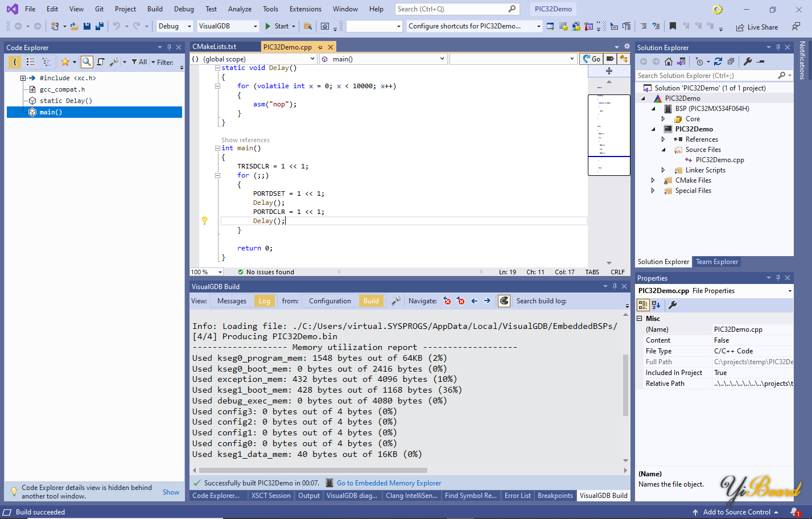Open the Configure shortcuts for PIC32Demo dropdown
Viewport: 812px width, 519px height.
coord(475,26)
